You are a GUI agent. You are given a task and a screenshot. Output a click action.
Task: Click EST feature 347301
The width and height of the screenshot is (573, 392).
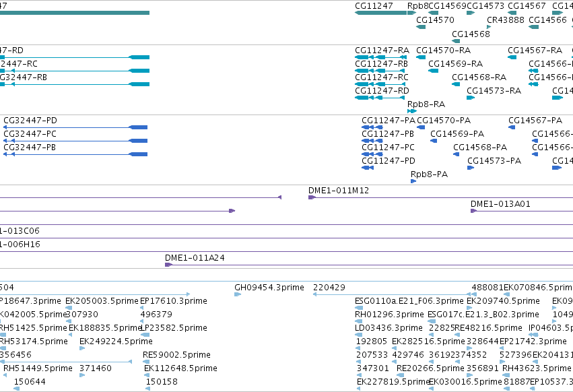(x=373, y=368)
